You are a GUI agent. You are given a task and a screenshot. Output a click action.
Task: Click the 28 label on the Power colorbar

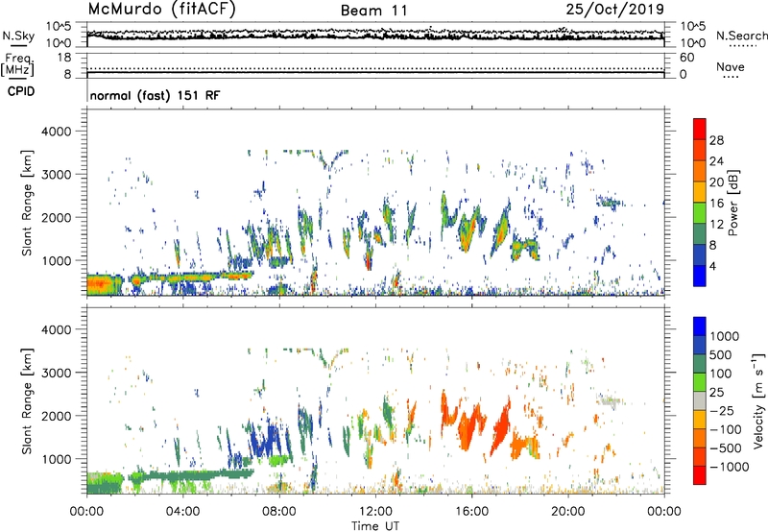pyautogui.click(x=716, y=140)
